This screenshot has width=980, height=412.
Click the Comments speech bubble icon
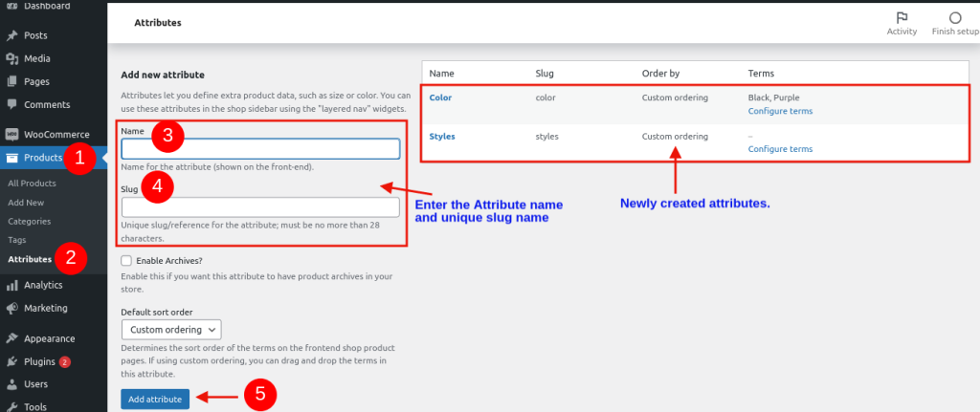coord(11,104)
